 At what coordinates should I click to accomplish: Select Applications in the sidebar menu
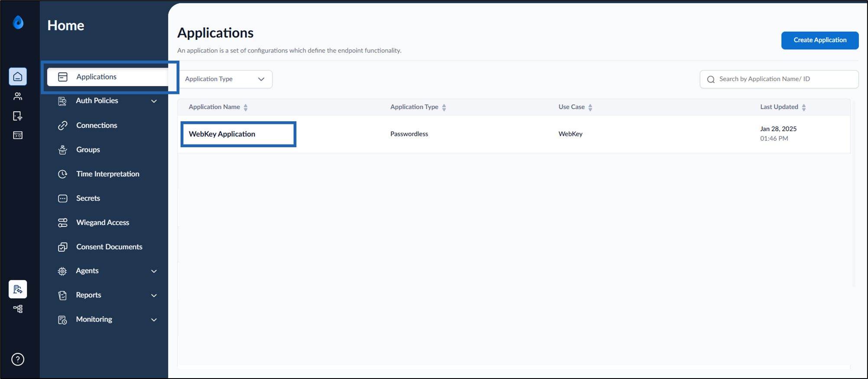pyautogui.click(x=108, y=77)
